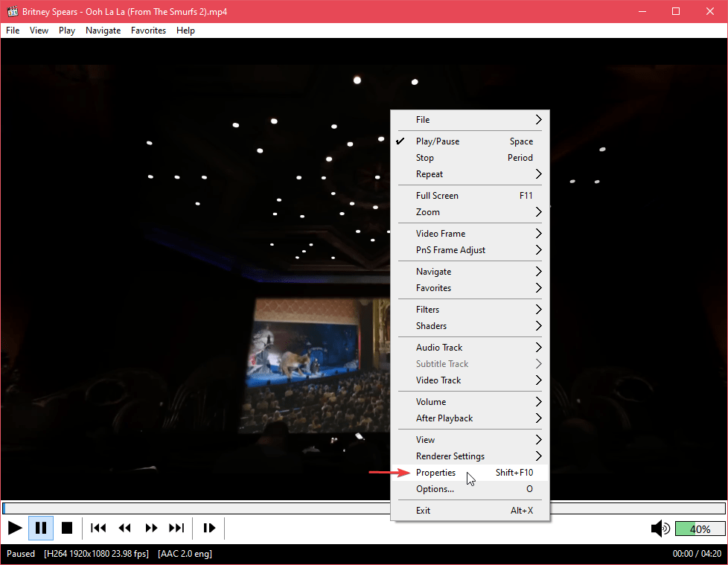Click the fast-forward (increase speed) button

151,528
